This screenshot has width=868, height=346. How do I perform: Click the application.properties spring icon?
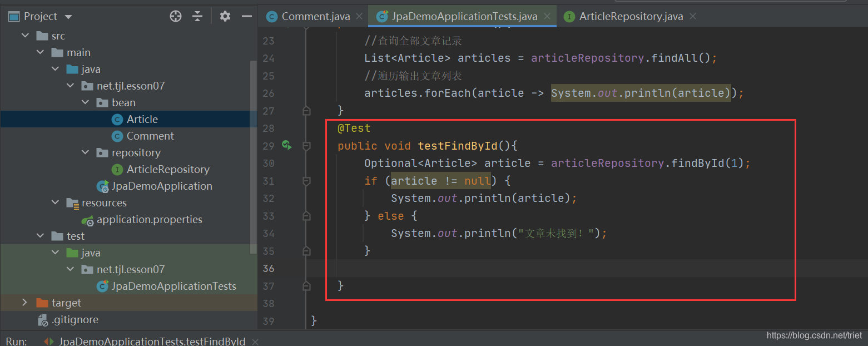[87, 220]
